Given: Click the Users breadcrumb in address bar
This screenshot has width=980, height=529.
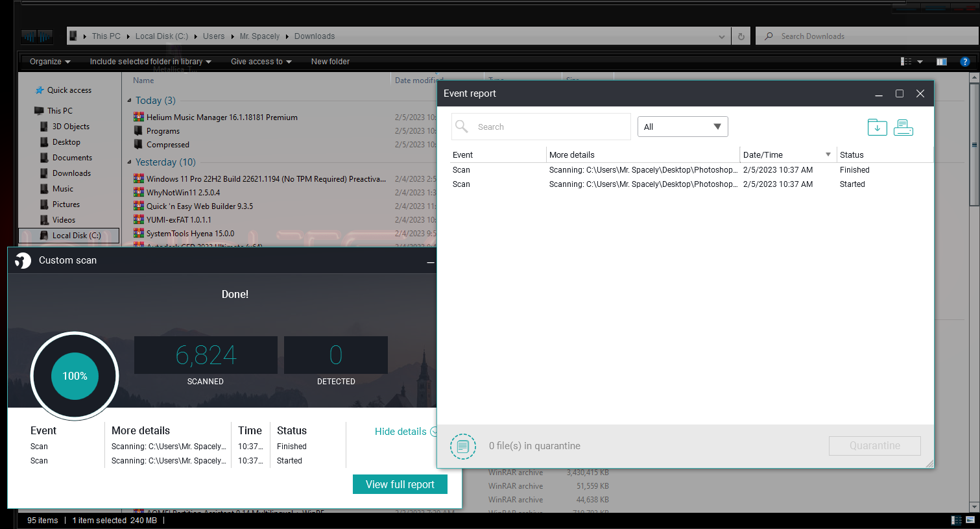Looking at the screenshot, I should click(x=213, y=36).
